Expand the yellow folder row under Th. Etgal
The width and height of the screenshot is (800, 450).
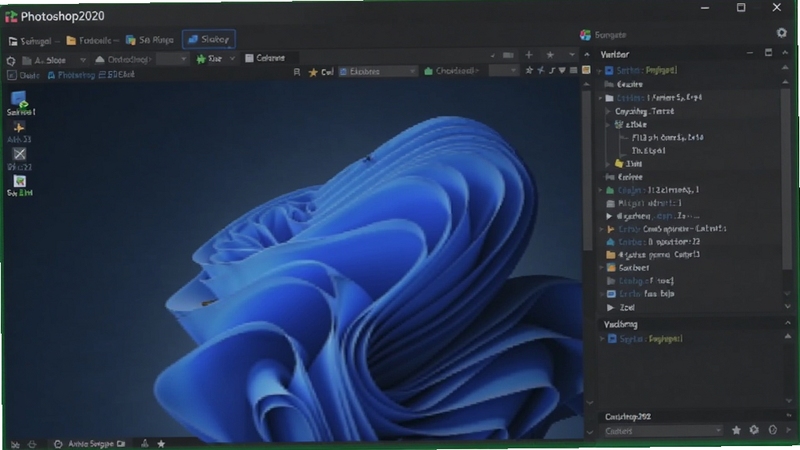(608, 164)
